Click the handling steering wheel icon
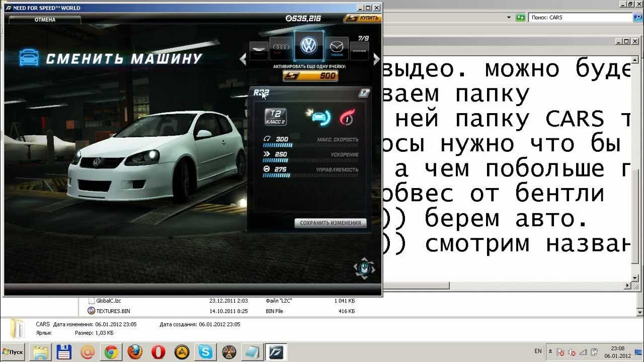Image resolution: width=644 pixels, height=362 pixels. point(267,169)
